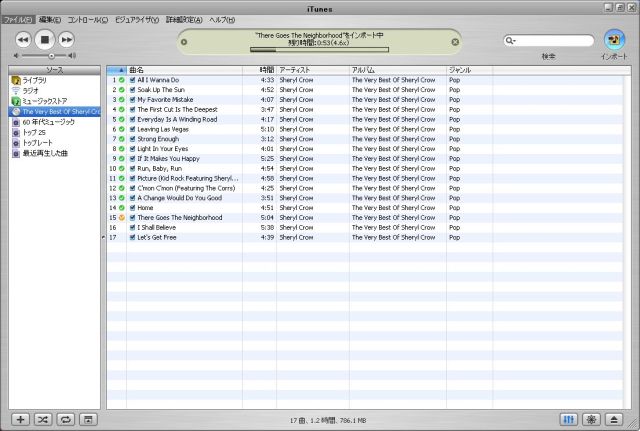Viewport: 640px width, 431px height.
Task: Open the search magnifier dropdown
Action: tap(510, 40)
